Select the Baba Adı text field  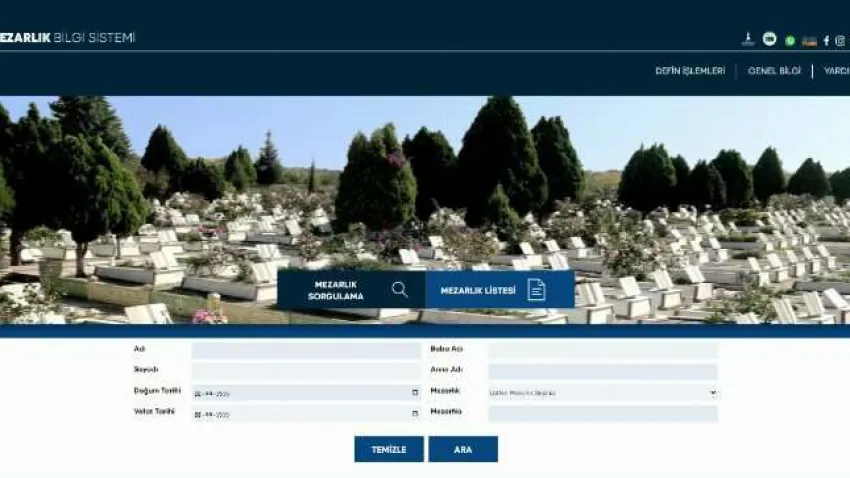coord(603,351)
